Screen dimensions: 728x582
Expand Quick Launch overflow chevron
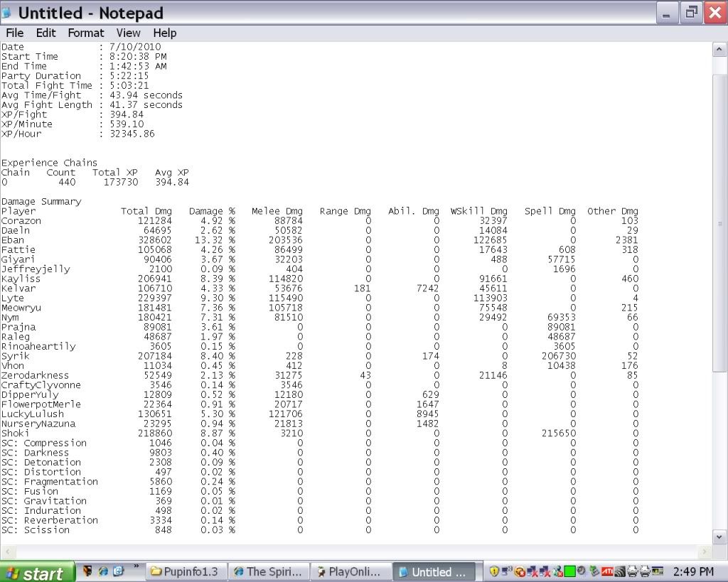pos(136,567)
